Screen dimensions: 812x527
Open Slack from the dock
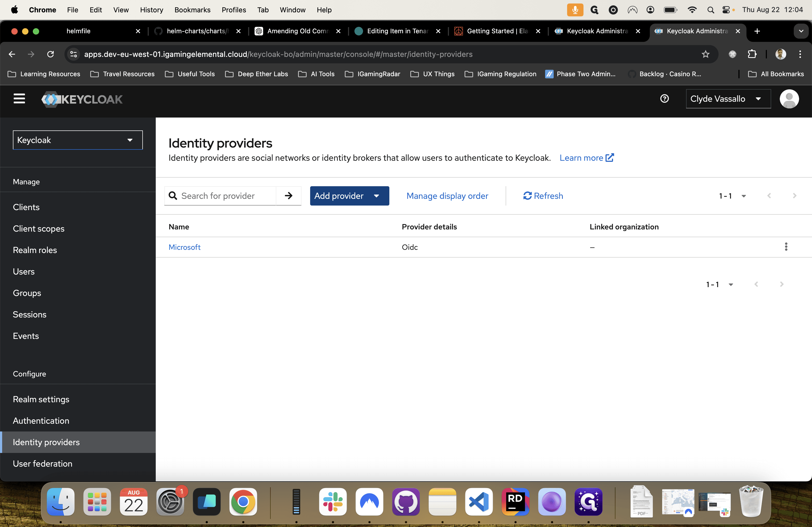click(333, 502)
